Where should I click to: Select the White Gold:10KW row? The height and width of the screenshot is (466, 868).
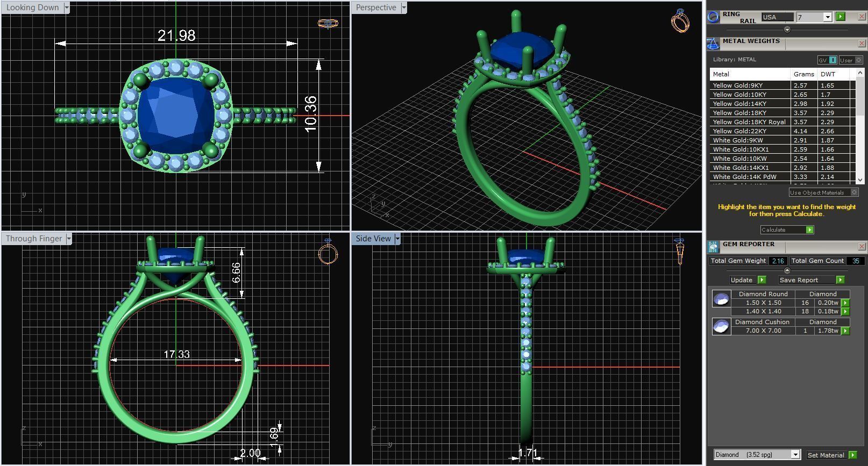click(x=782, y=159)
